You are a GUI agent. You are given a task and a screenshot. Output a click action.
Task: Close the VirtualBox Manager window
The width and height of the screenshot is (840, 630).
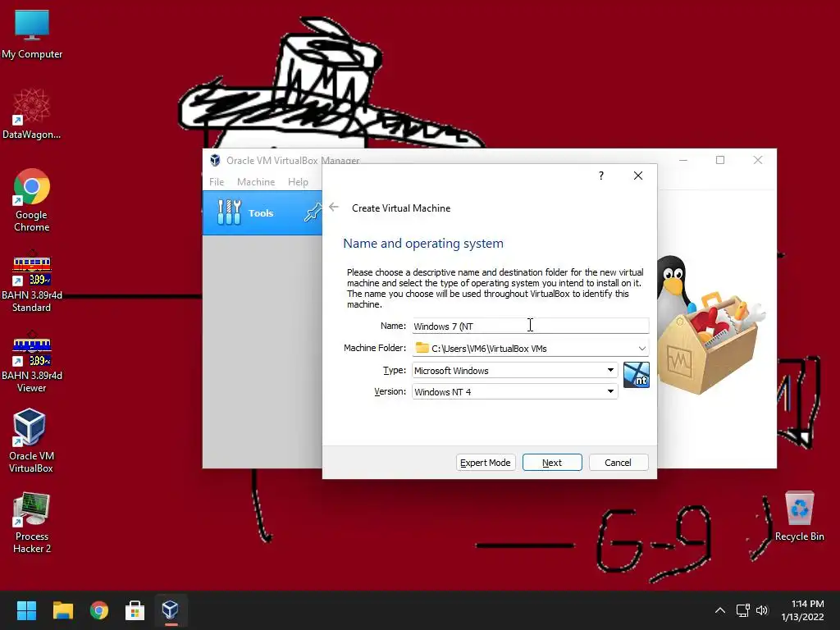point(757,160)
